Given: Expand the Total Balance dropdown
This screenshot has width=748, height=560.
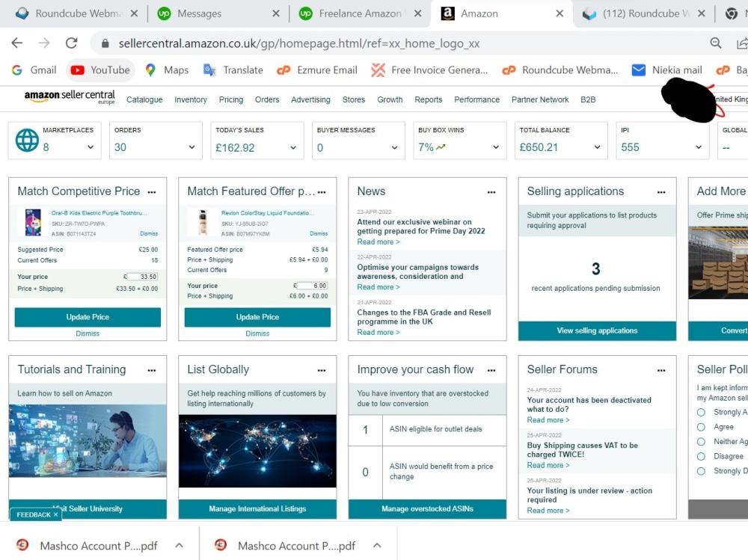Looking at the screenshot, I should tap(597, 147).
